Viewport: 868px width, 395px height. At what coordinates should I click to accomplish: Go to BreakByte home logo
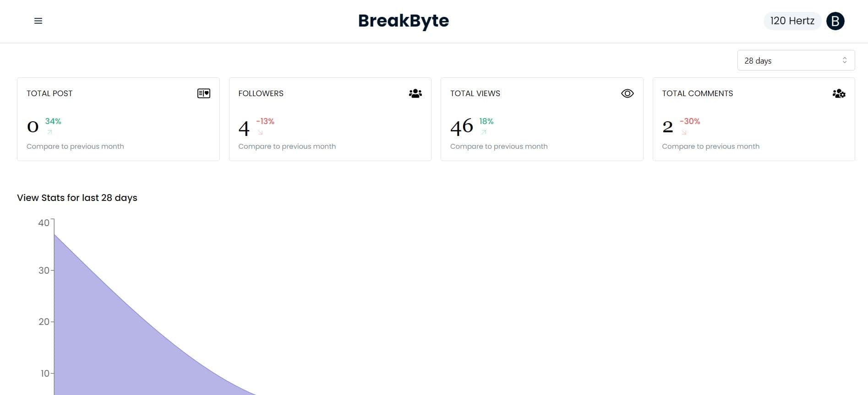click(x=404, y=21)
